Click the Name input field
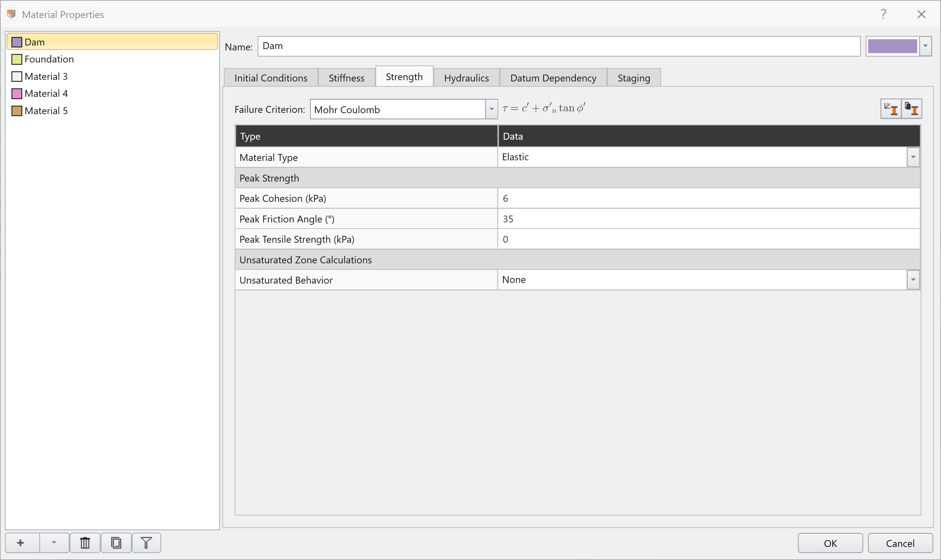 click(559, 46)
